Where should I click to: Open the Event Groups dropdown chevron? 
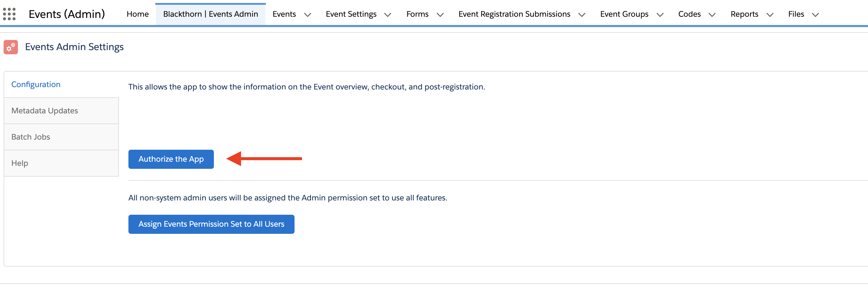pyautogui.click(x=660, y=15)
